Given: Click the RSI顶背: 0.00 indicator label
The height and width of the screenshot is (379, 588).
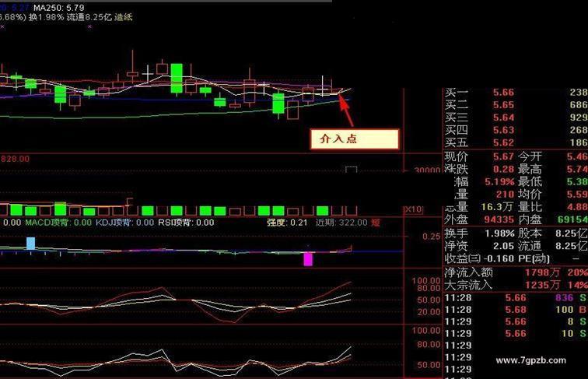Looking at the screenshot, I should pyautogui.click(x=186, y=223).
